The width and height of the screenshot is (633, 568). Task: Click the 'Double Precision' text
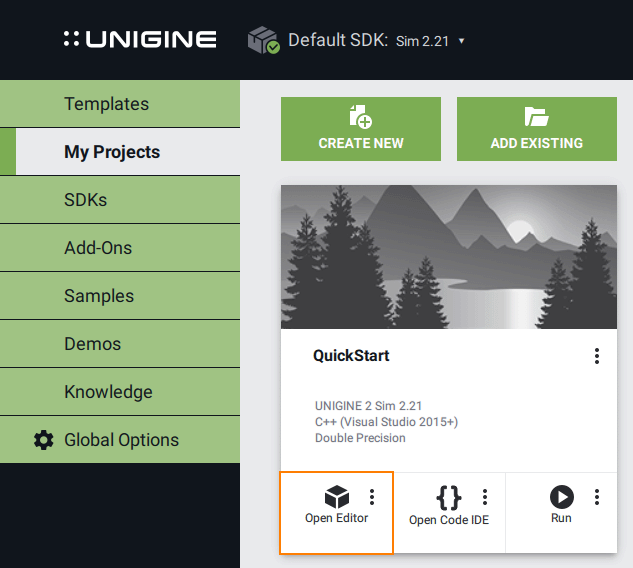(x=360, y=438)
